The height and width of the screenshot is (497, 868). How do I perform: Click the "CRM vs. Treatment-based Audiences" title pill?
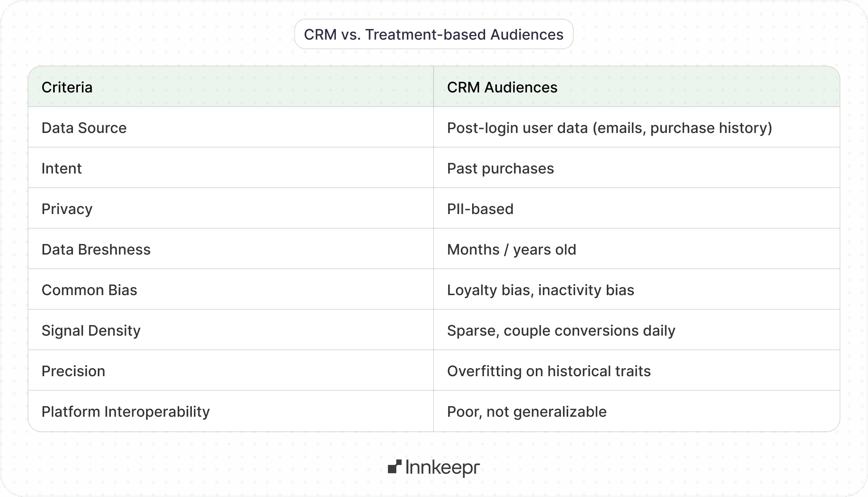[434, 34]
